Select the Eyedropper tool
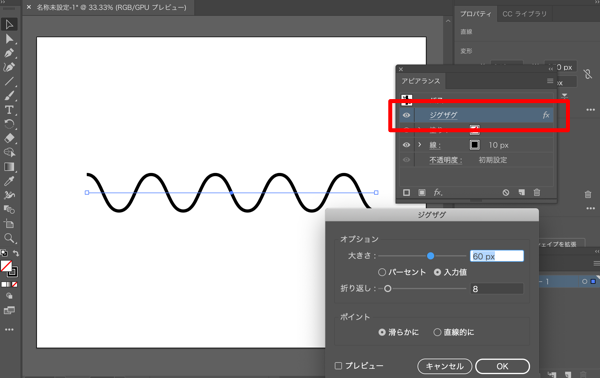Screen dimensions: 600x378 (9, 181)
